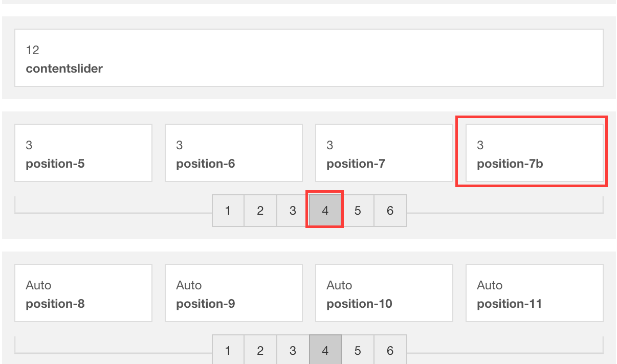Select the position-6 module box
Screen dimensions: 617x364
coord(234,153)
